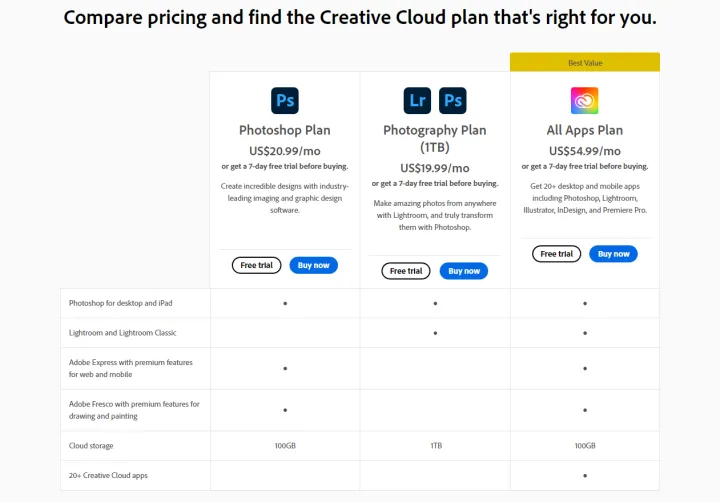Select the Photography Plan (1TB) title
Screen dimensions: 720x502
(435, 138)
